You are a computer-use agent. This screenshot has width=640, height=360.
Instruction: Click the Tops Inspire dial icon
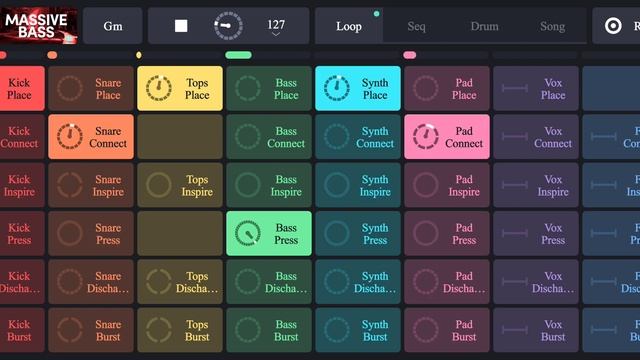(158, 185)
